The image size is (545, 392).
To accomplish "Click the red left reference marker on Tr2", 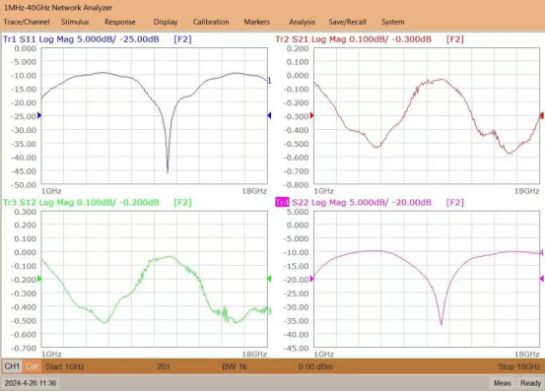I will (311, 115).
